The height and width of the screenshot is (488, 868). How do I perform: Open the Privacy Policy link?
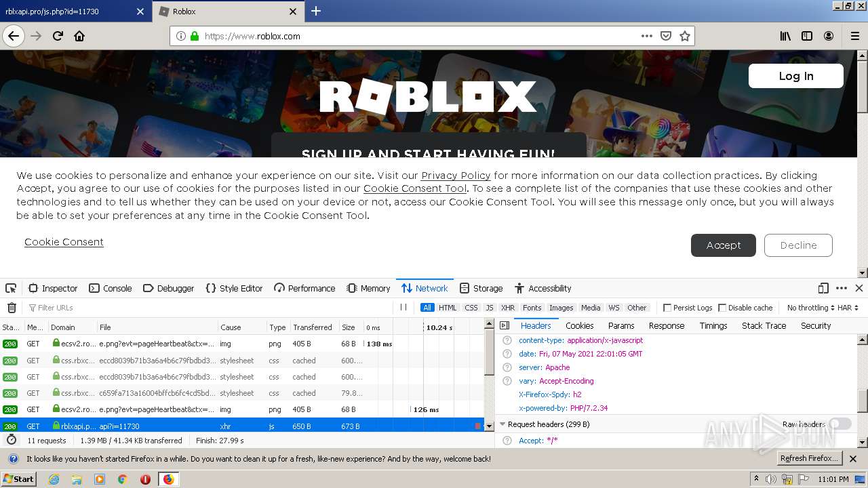pos(456,176)
